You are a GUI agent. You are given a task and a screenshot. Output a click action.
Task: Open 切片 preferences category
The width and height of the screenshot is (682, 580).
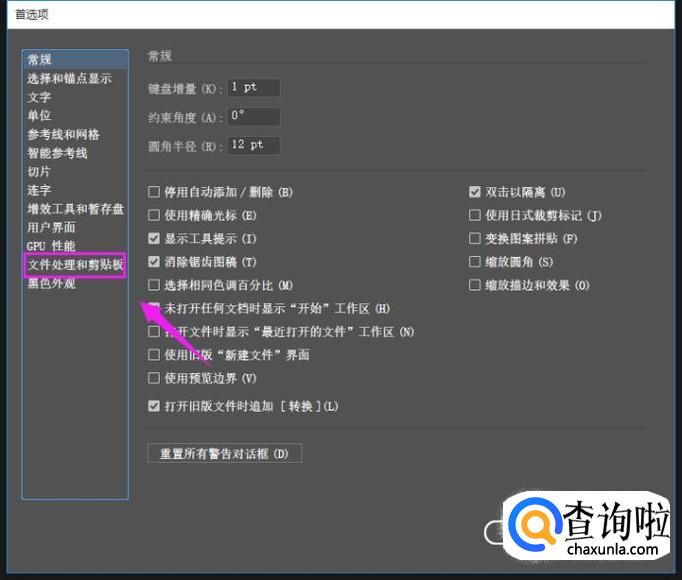pyautogui.click(x=39, y=171)
